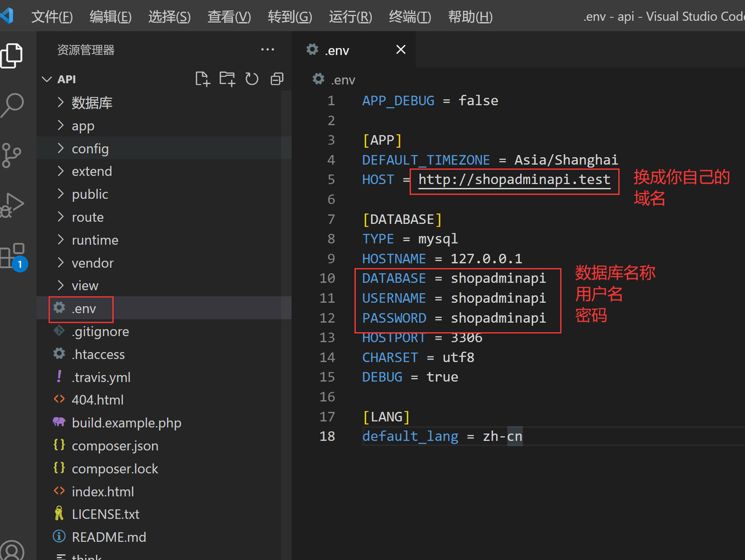Expand the public folder
745x560 pixels.
tap(61, 194)
